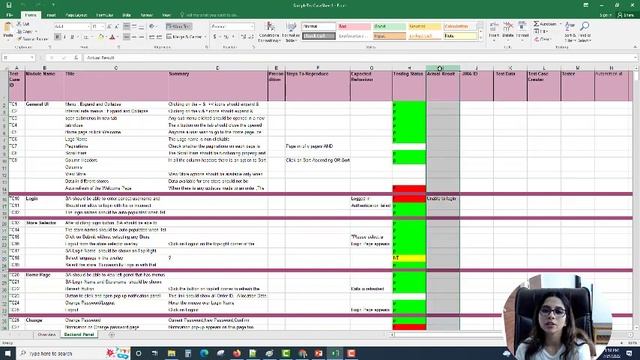Click the Windows Start button
Image resolution: width=640 pixels, height=360 pixels.
click(8, 353)
